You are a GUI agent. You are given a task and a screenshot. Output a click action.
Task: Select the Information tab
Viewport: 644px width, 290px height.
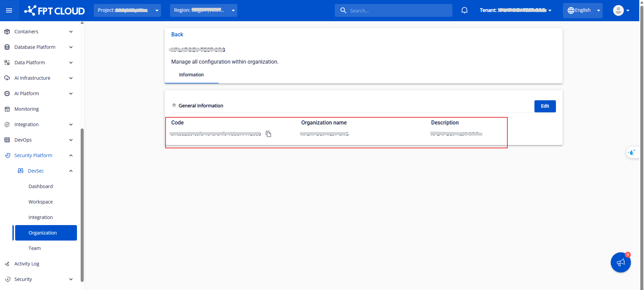pyautogui.click(x=191, y=75)
